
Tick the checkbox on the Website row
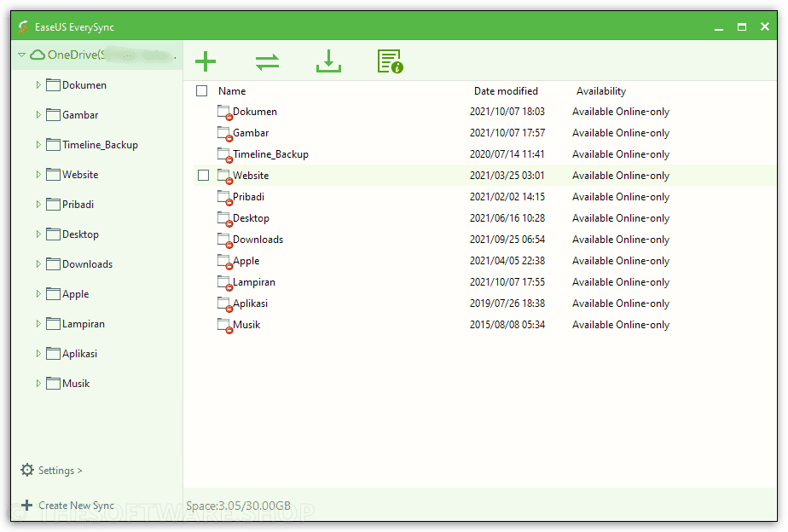point(204,175)
